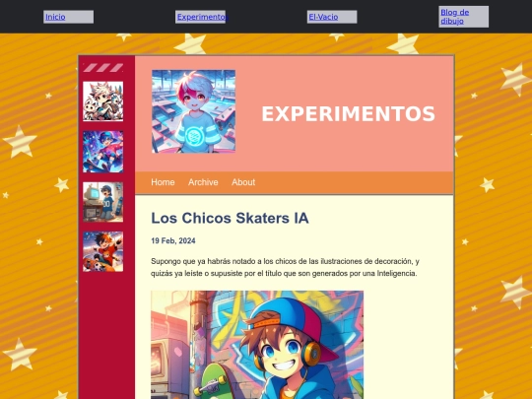Select the About menu item
The image size is (532, 399).
[243, 182]
